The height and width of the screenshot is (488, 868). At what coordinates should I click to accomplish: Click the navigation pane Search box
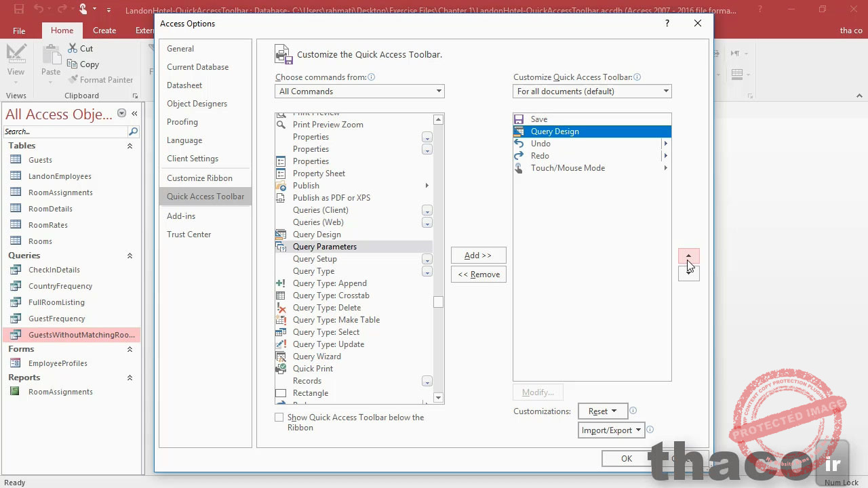click(65, 131)
